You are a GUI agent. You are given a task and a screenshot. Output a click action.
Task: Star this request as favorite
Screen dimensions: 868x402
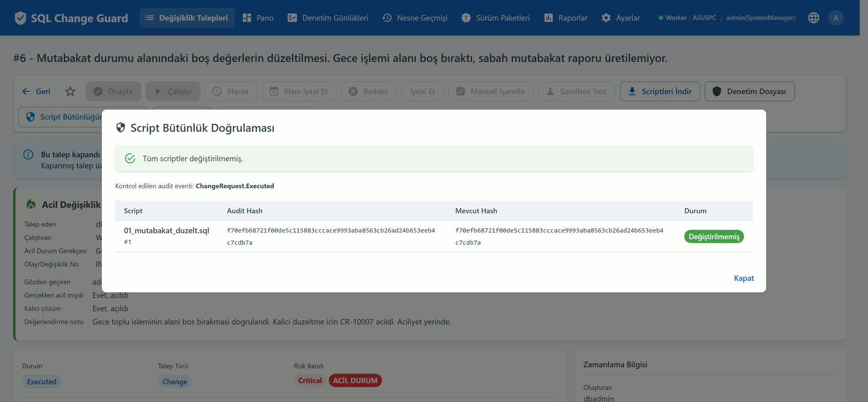70,91
